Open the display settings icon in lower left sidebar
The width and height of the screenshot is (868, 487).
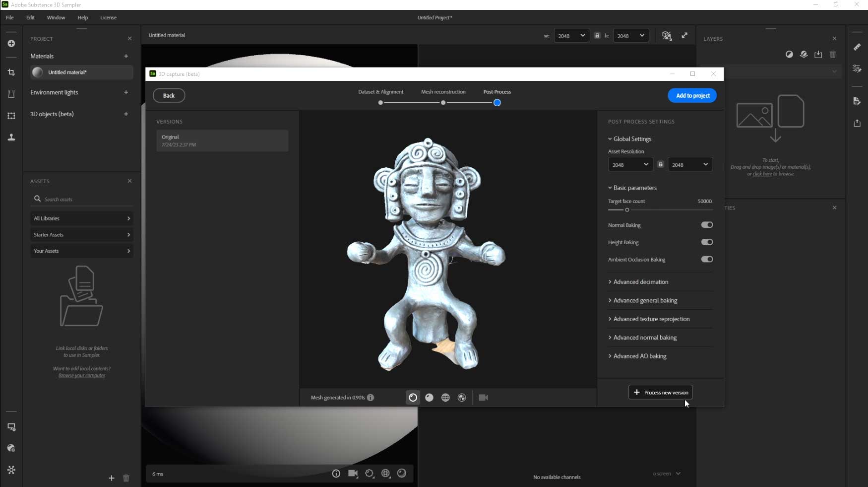[11, 427]
